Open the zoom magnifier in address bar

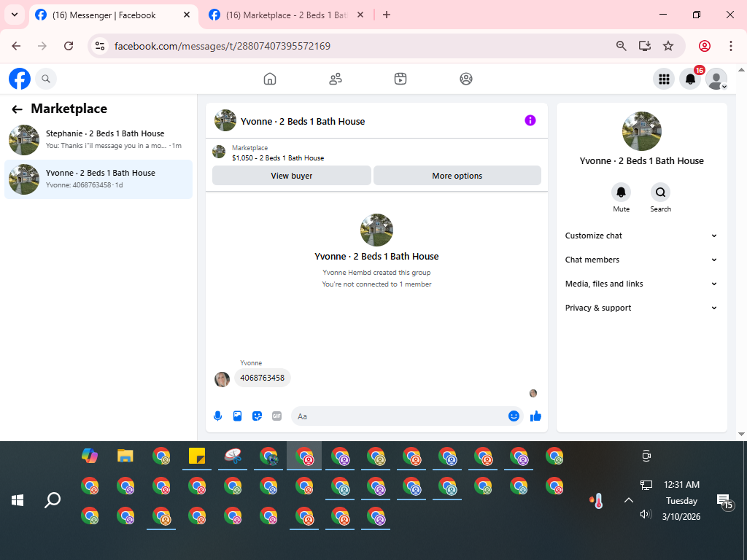click(x=622, y=46)
